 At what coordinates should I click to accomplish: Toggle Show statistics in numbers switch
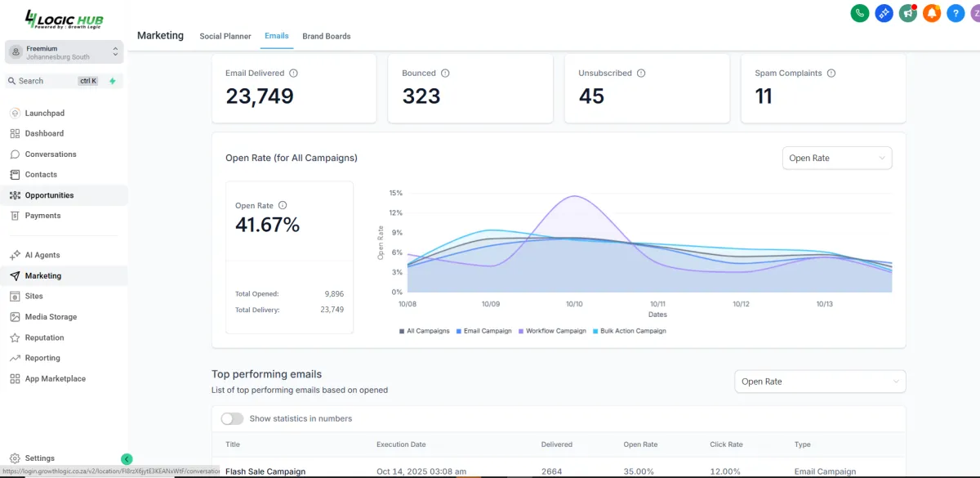(233, 418)
